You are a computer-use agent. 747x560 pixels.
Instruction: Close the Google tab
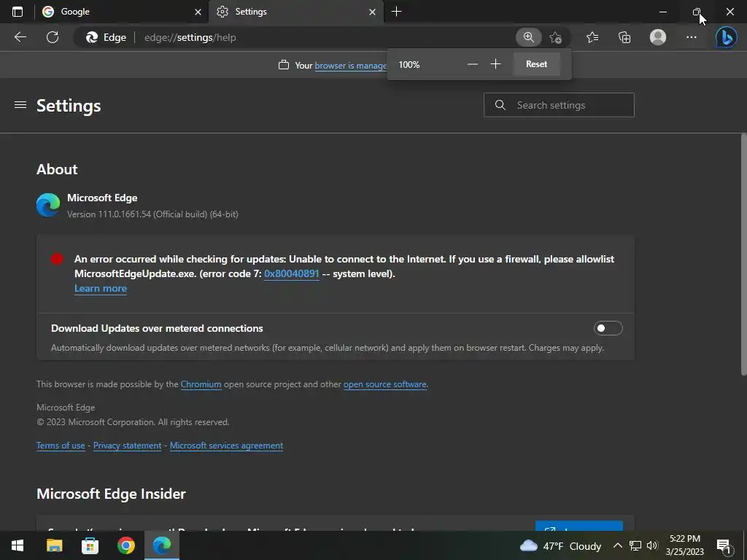(198, 12)
